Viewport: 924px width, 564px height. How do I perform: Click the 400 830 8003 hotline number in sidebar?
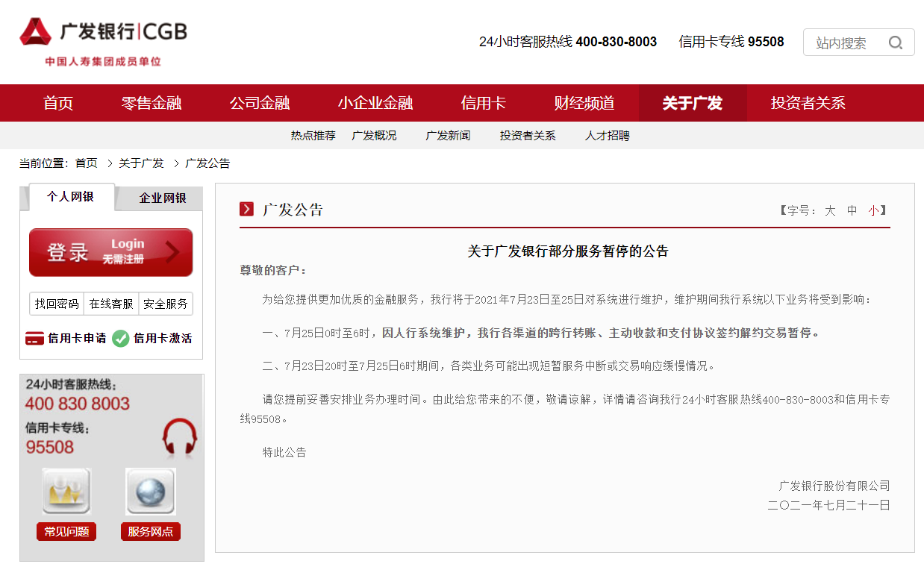[x=78, y=404]
